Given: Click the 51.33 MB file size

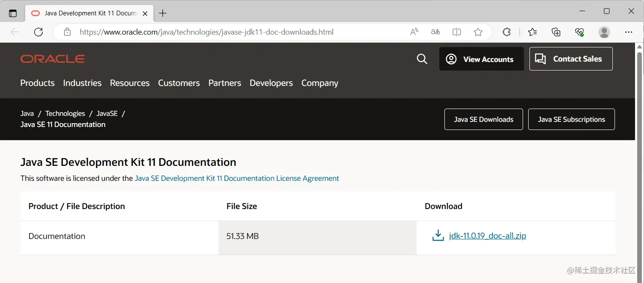Looking at the screenshot, I should coord(243,236).
